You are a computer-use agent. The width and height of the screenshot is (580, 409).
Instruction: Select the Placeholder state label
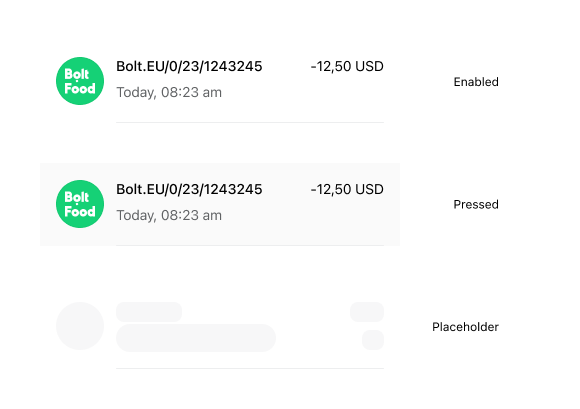pos(465,327)
